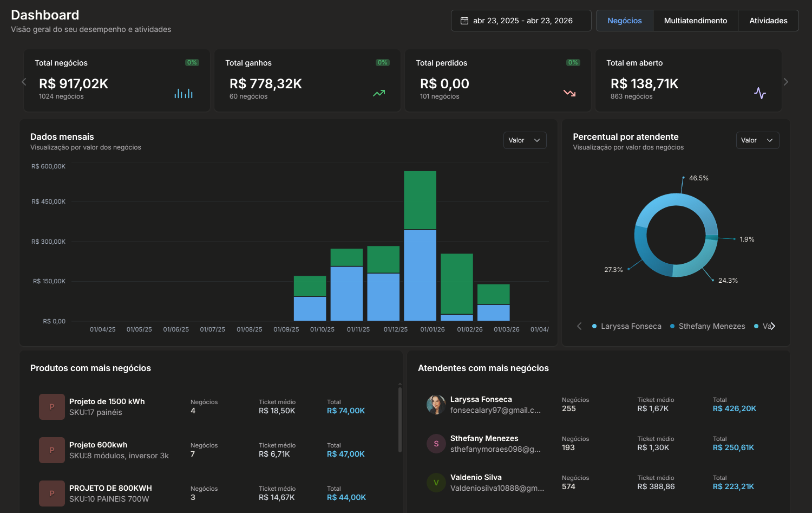Click the R$ 138,71K total em aberto value
This screenshot has height=513, width=812.
coord(645,83)
